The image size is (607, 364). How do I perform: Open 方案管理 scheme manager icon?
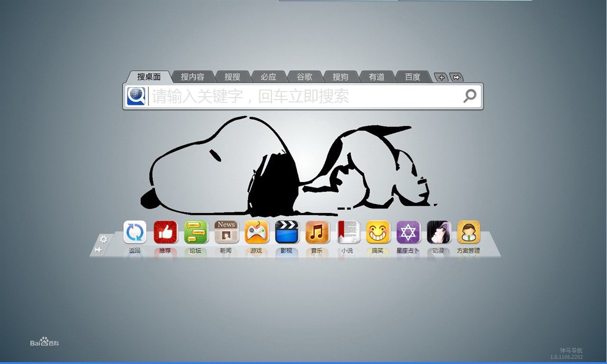point(469,232)
